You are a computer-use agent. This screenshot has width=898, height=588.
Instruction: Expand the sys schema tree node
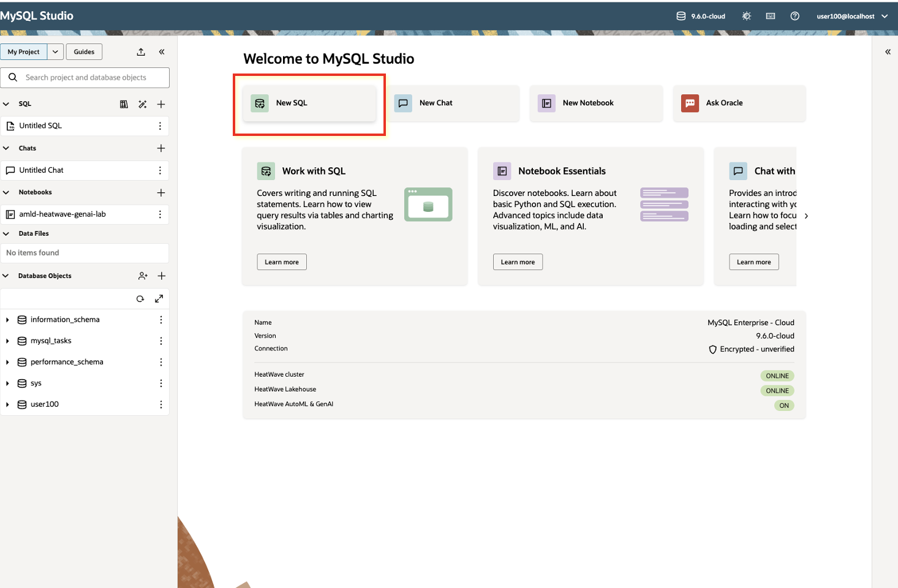pyautogui.click(x=7, y=383)
